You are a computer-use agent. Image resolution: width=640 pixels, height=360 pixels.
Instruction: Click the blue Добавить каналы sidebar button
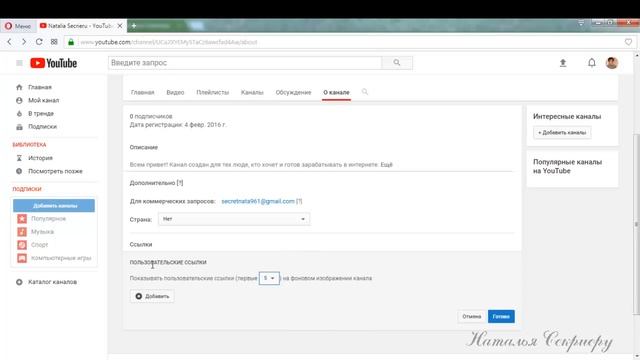[x=54, y=205]
